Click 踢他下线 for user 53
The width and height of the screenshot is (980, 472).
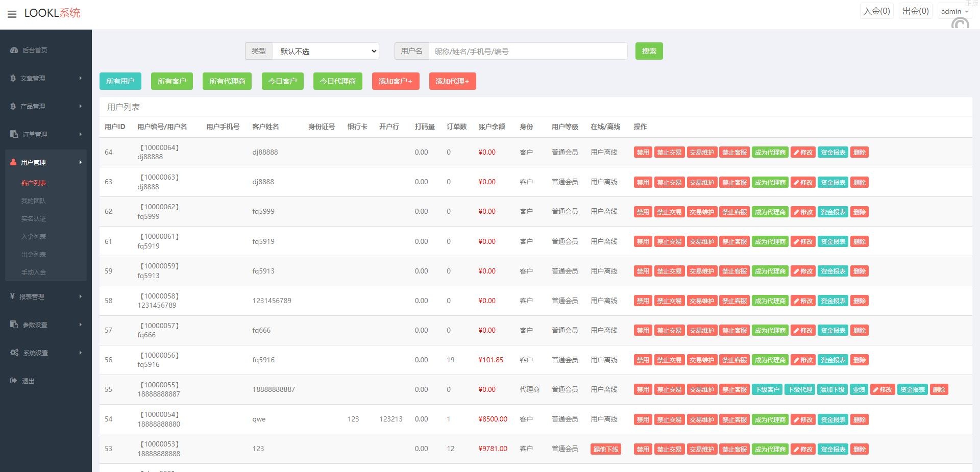coord(605,449)
